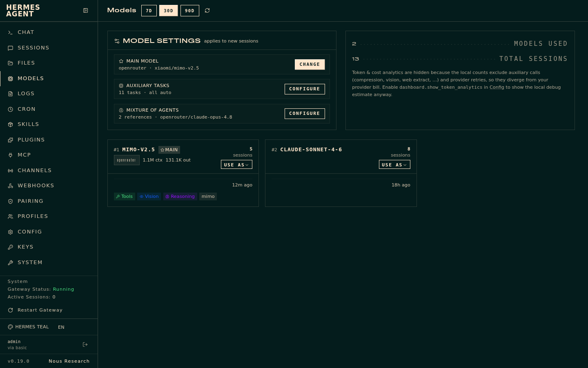Screen dimensions: 588x368
Task: Click the logout icon beside admin
Action: (85, 345)
